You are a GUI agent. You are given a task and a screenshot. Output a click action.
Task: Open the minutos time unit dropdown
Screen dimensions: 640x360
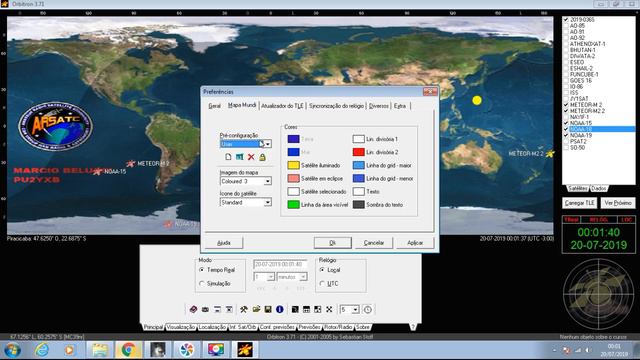(303, 277)
